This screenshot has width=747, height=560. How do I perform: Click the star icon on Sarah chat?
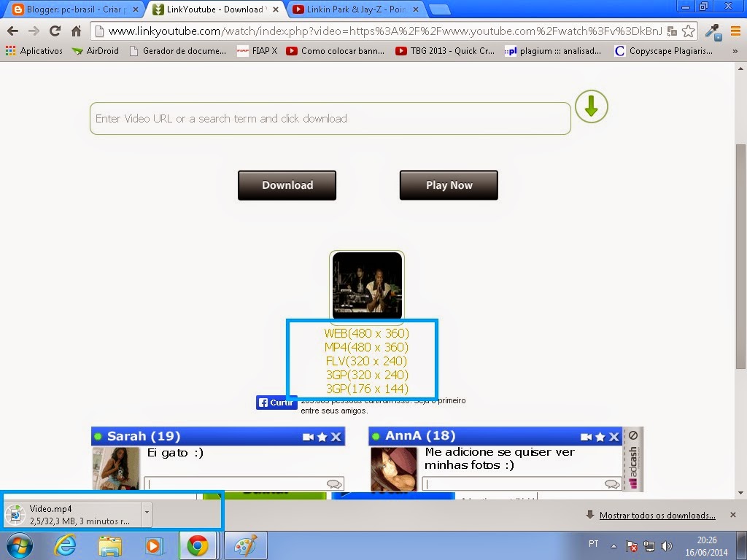(322, 437)
